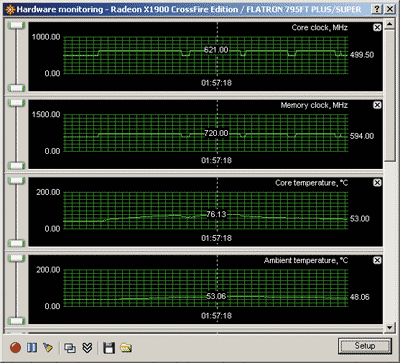The image size is (400, 363).
Task: Close the Memory clock graph
Action: (x=377, y=105)
